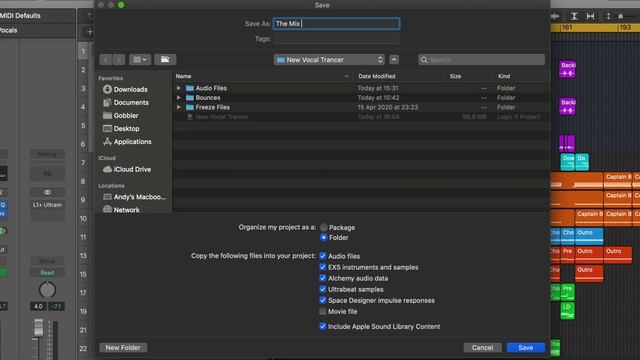
Task: Open Documents folder in sidebar
Action: (x=126, y=102)
